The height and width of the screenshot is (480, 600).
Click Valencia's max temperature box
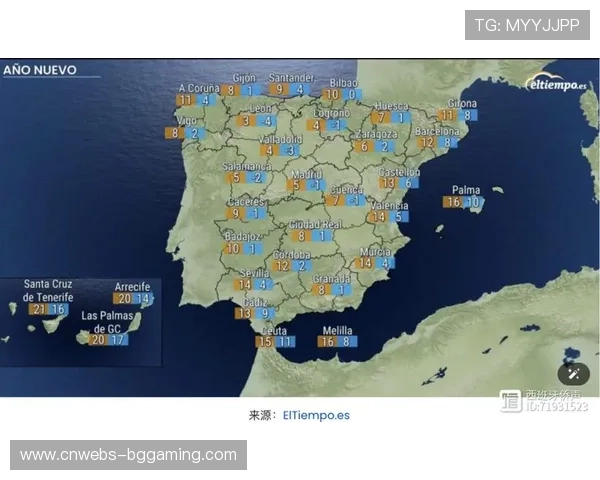(378, 216)
